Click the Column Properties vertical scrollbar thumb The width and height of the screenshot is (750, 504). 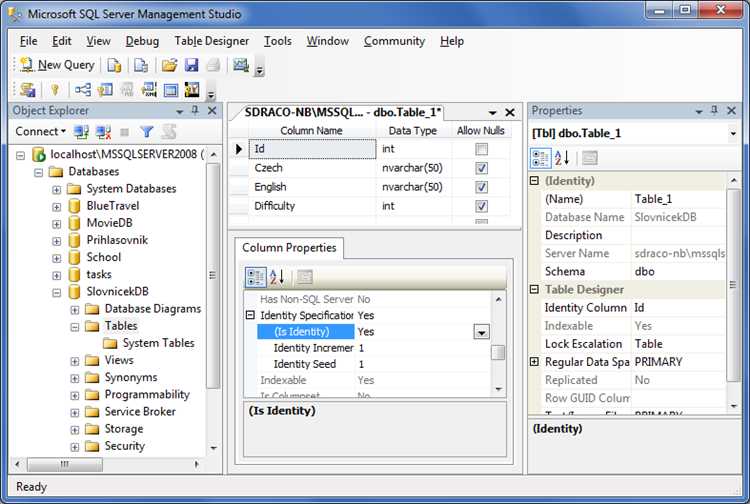pos(497,352)
